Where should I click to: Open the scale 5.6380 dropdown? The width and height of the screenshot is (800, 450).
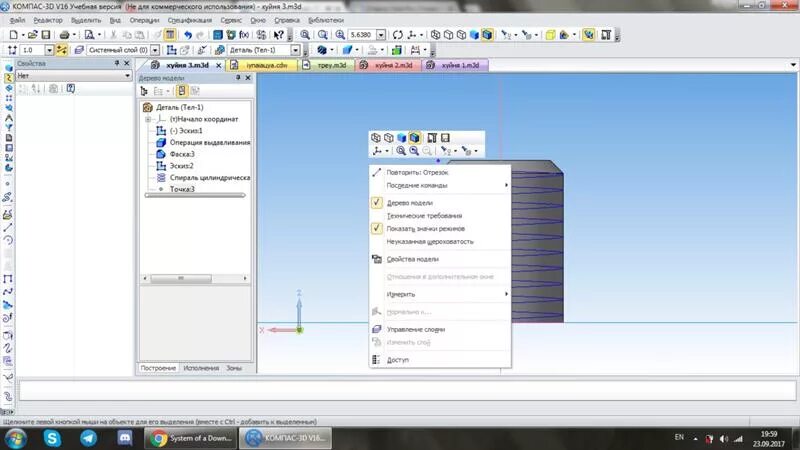[381, 35]
